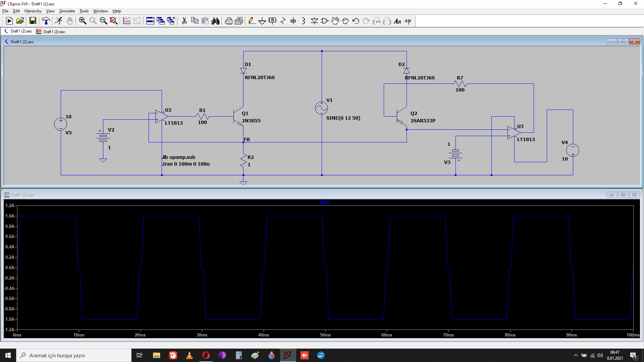The width and height of the screenshot is (644, 362).
Task: Run the simulation with the running-man icon
Action: [59, 21]
